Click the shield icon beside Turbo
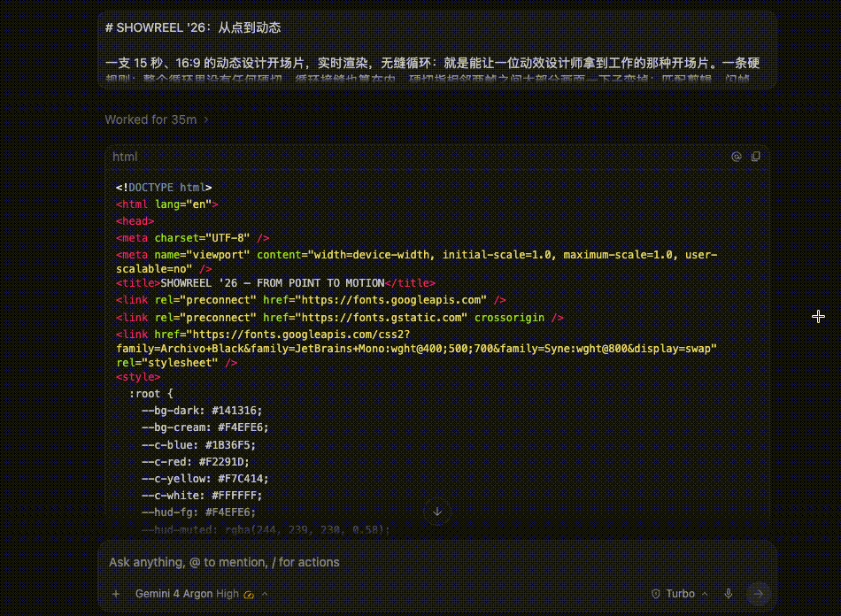Viewport: 841px width, 616px height. coord(655,594)
